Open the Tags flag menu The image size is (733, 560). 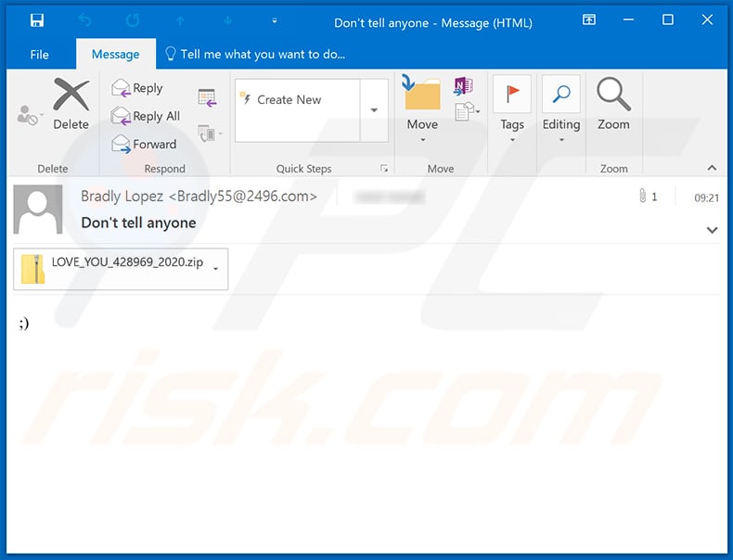coord(512,108)
